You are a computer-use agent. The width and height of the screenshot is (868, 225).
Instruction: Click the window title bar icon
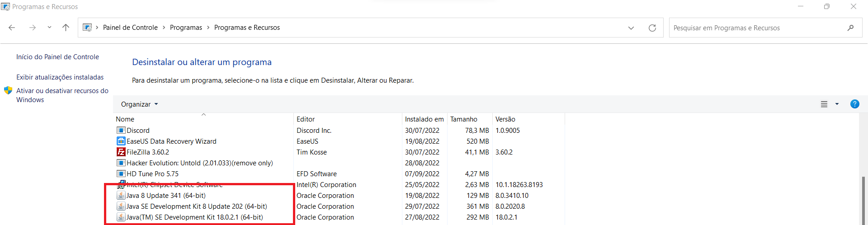5,7
